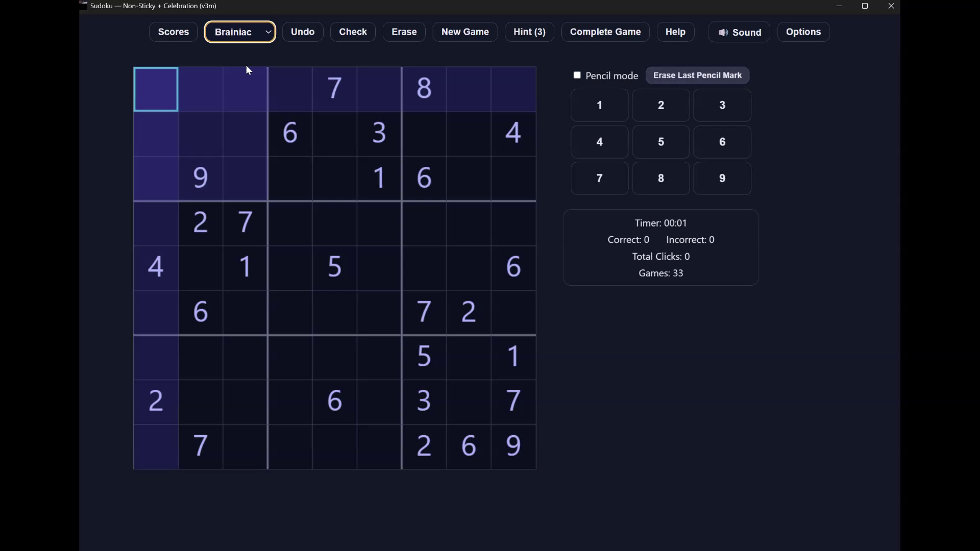Viewport: 980px width, 551px height.
Task: Open the Scores panel
Action: click(x=173, y=32)
